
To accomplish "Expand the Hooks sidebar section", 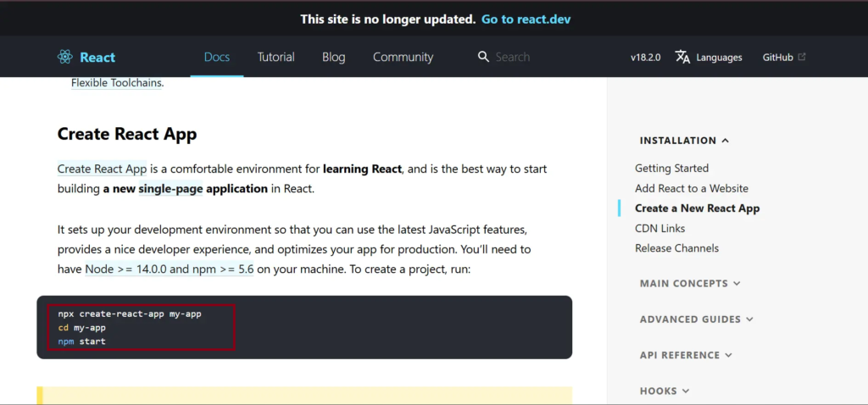I will (665, 391).
